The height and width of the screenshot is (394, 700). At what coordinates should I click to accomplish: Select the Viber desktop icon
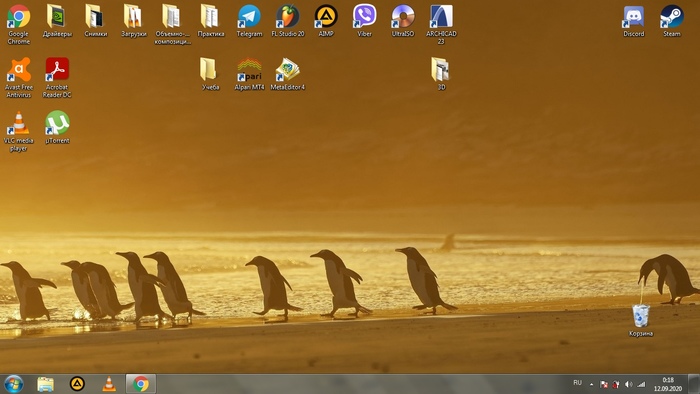click(364, 21)
